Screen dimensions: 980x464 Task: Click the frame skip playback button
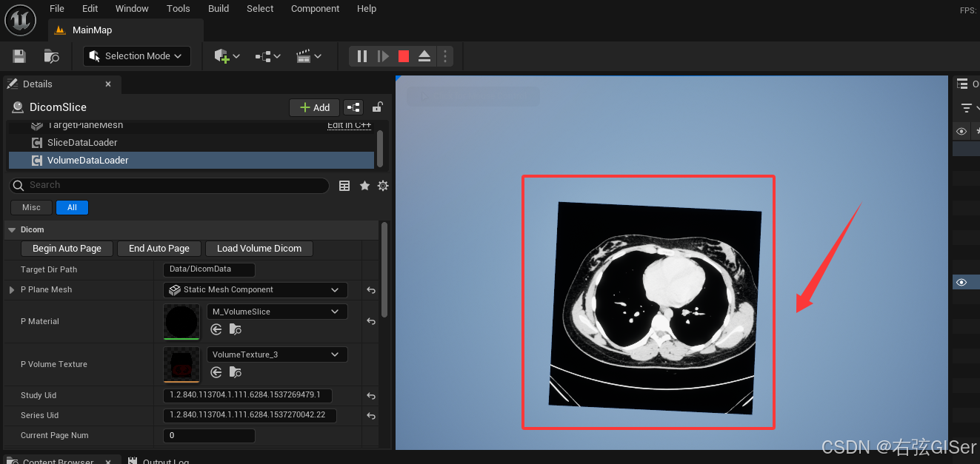point(383,56)
